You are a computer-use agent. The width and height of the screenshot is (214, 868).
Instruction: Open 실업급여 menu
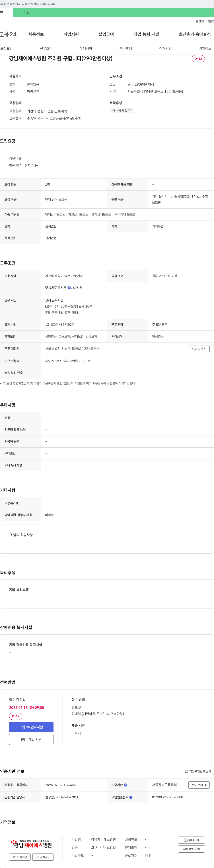point(106,34)
